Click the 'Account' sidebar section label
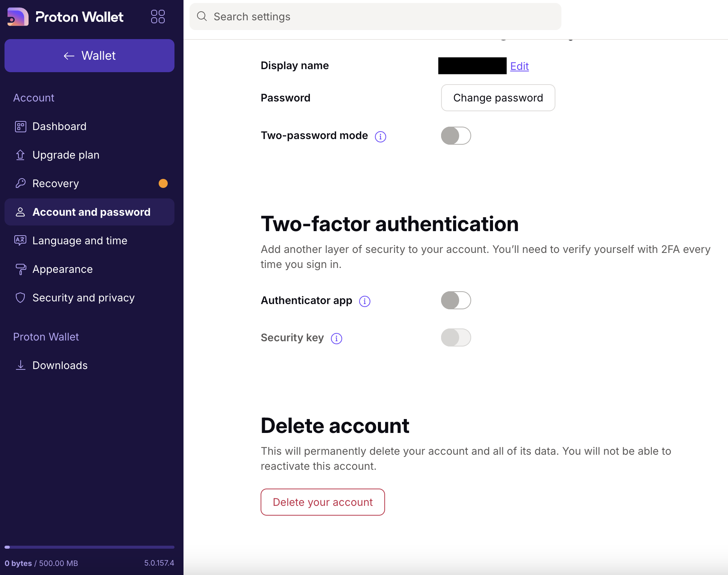 click(34, 98)
